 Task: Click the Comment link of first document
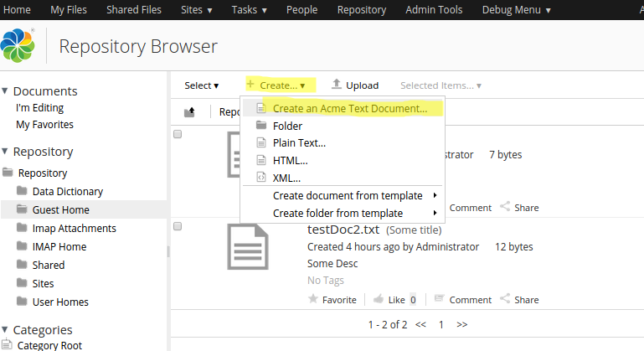[x=471, y=208]
